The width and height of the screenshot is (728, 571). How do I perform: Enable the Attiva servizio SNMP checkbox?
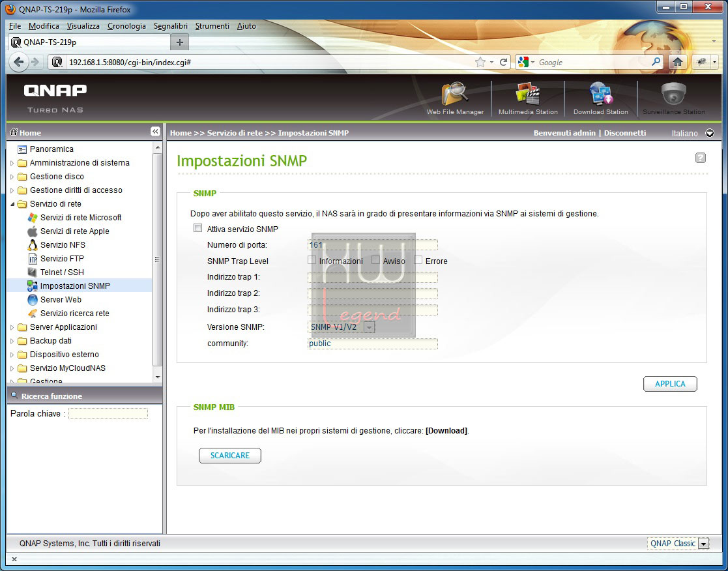(x=198, y=228)
